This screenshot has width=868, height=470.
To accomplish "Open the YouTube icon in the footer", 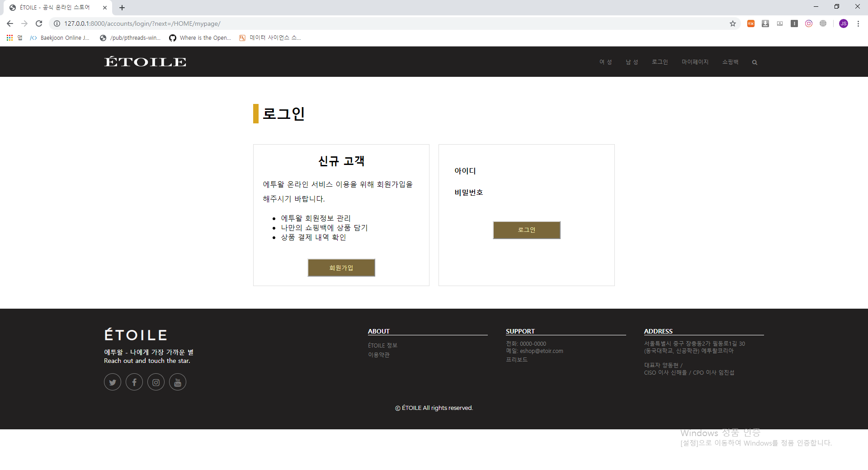I will [177, 382].
